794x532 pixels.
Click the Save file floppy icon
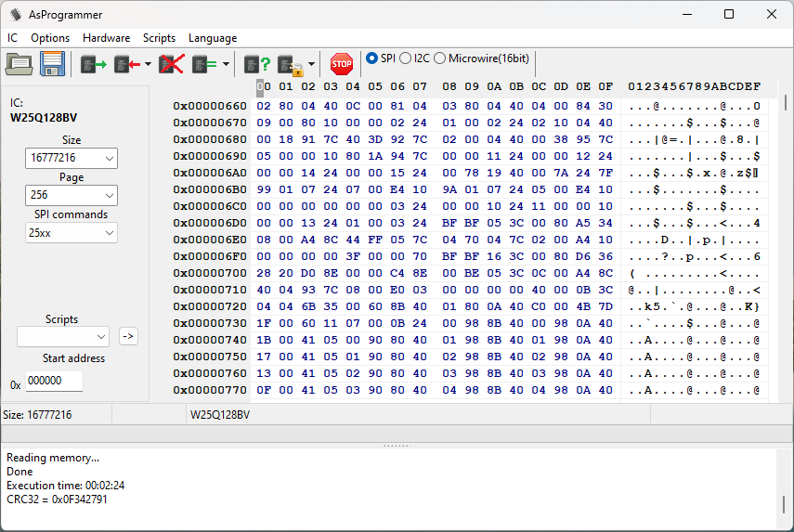pos(51,64)
